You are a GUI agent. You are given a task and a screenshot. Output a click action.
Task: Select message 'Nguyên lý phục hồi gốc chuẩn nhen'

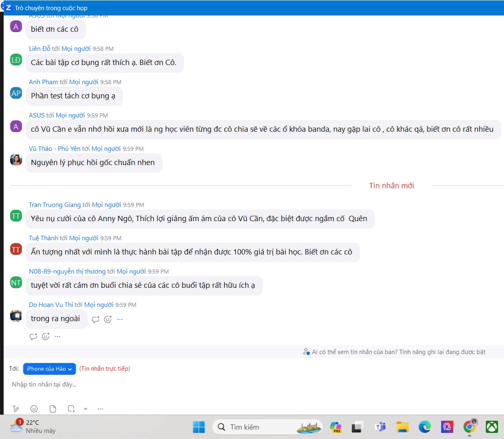94,163
